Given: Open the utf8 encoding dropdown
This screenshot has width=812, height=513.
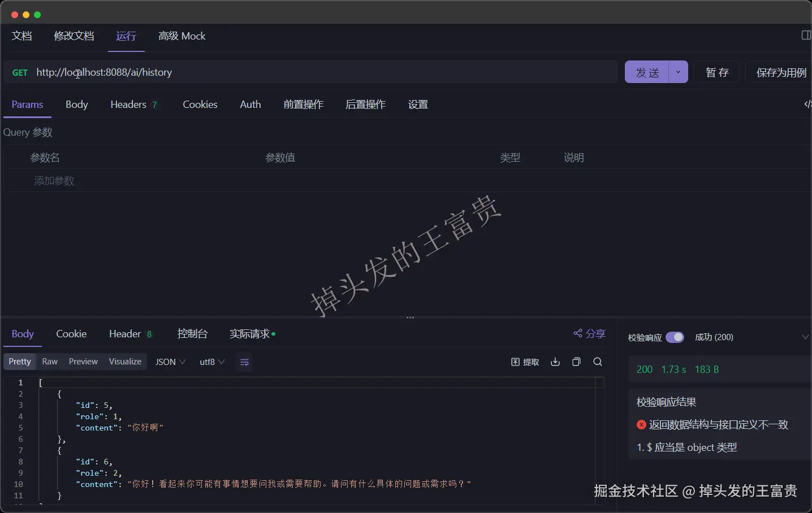Looking at the screenshot, I should click(212, 362).
